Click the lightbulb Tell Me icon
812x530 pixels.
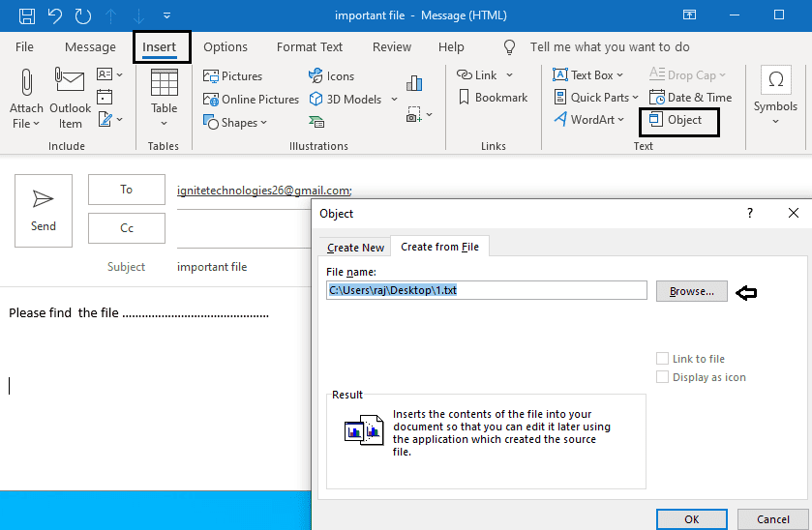click(510, 47)
